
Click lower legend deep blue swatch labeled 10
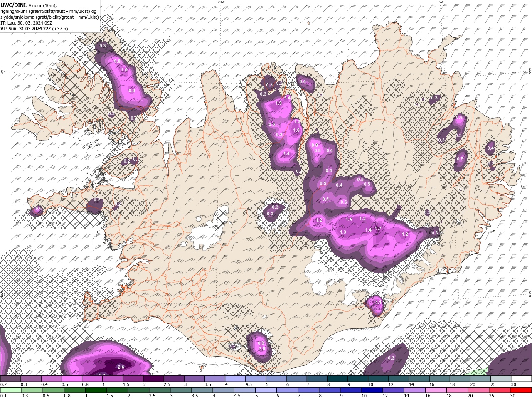(372, 390)
